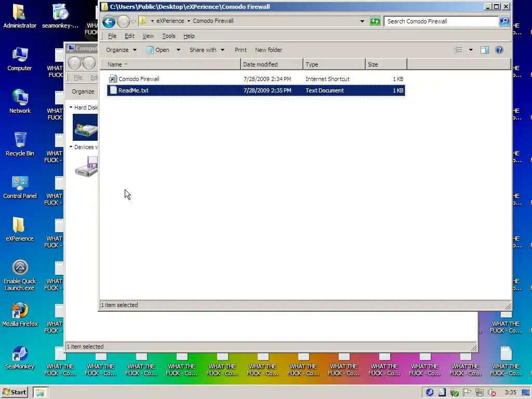Select the Comodo Firewall Internet Shortcut
The image size is (532, 399).
point(256,79)
